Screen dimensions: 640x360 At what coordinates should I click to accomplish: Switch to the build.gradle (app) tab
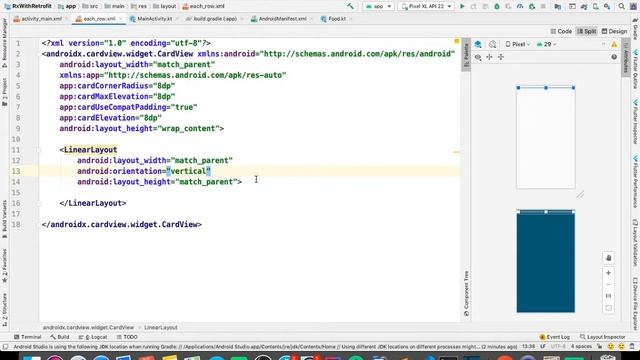coord(215,19)
